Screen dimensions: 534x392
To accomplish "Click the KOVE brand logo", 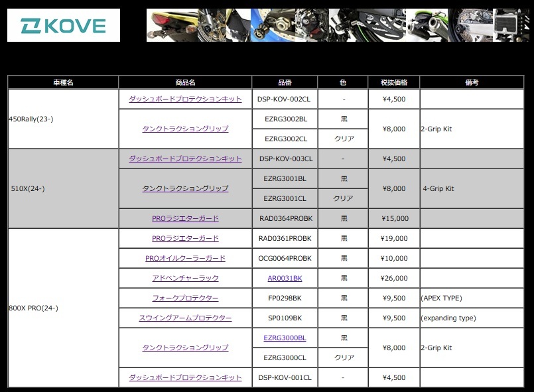I will pos(64,25).
